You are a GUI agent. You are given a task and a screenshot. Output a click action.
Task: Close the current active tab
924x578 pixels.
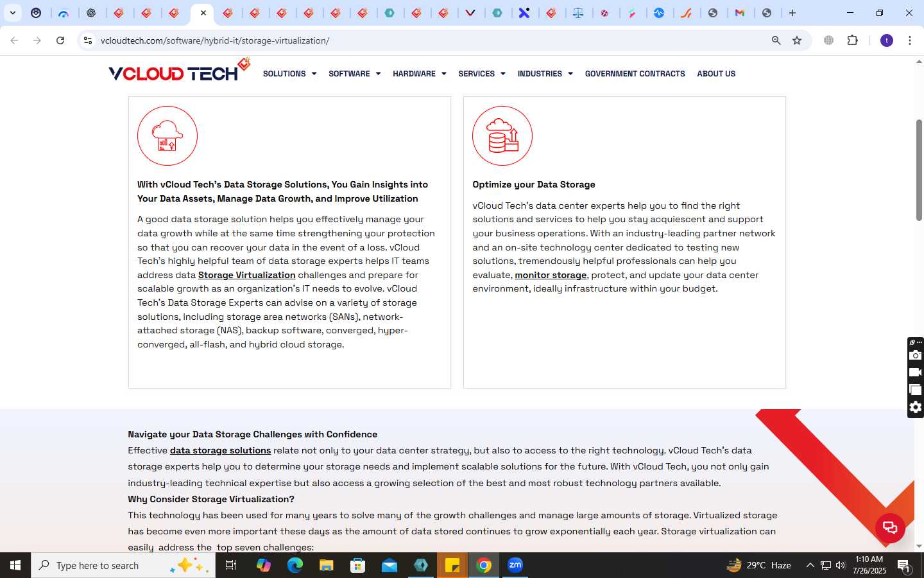click(x=203, y=13)
